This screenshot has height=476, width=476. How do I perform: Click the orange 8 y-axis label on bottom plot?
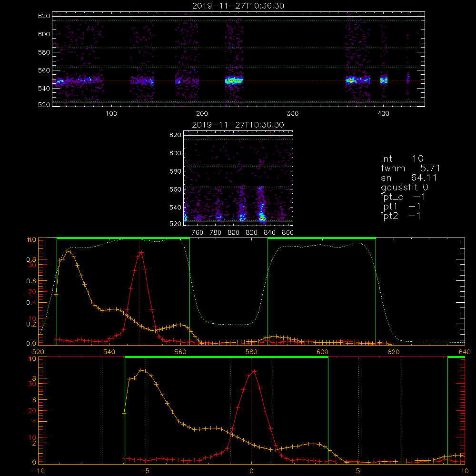coord(34,378)
